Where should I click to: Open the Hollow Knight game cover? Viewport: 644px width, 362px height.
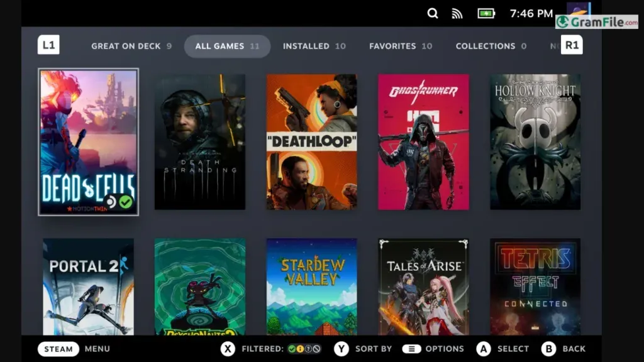535,142
